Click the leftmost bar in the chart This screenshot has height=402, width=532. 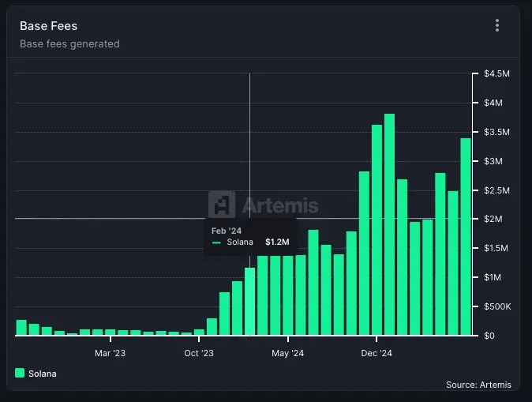(21, 327)
